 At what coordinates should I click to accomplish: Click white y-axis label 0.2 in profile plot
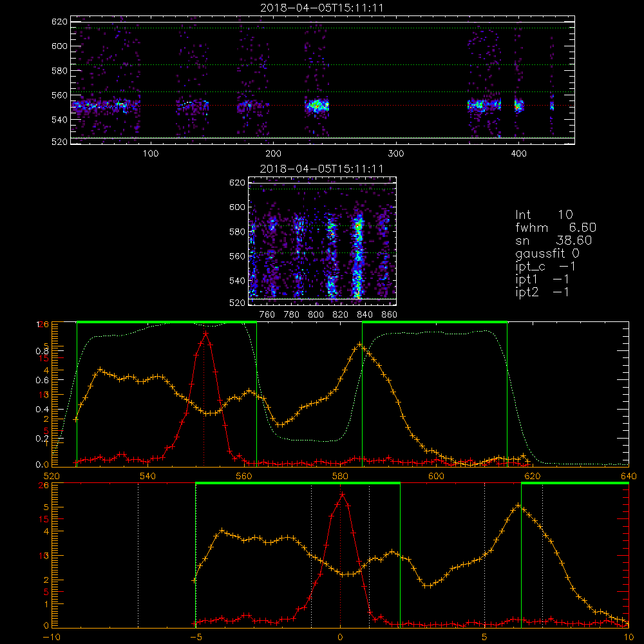[x=42, y=438]
